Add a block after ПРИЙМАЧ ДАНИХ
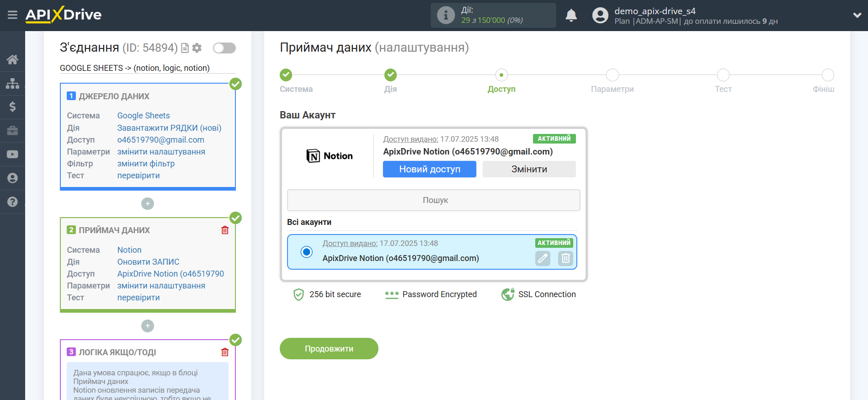This screenshot has width=868, height=400. [x=148, y=326]
